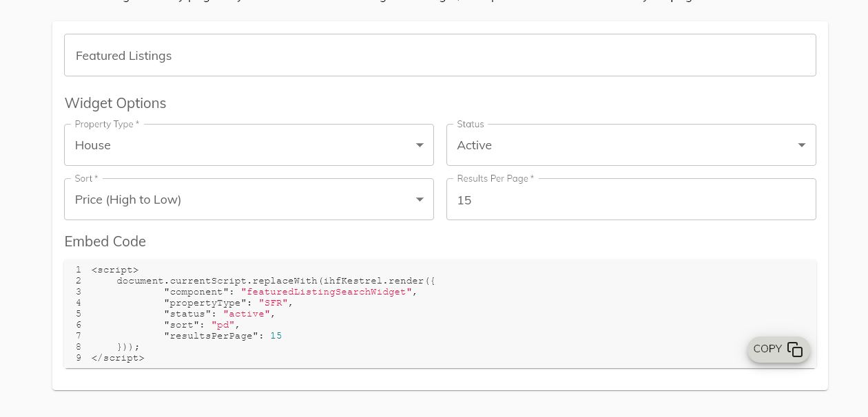
Task: Open the Sort dropdown showing Price (High to Low)
Action: [249, 199]
